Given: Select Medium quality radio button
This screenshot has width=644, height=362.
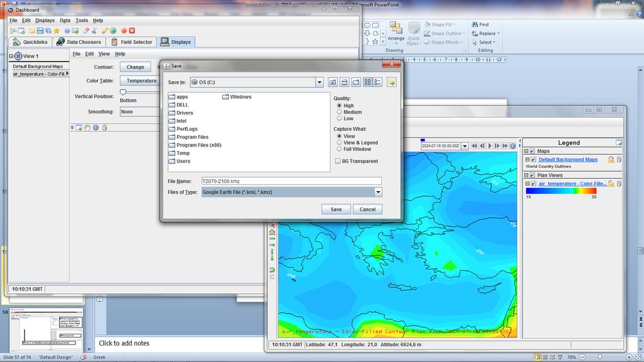Looking at the screenshot, I should point(339,112).
